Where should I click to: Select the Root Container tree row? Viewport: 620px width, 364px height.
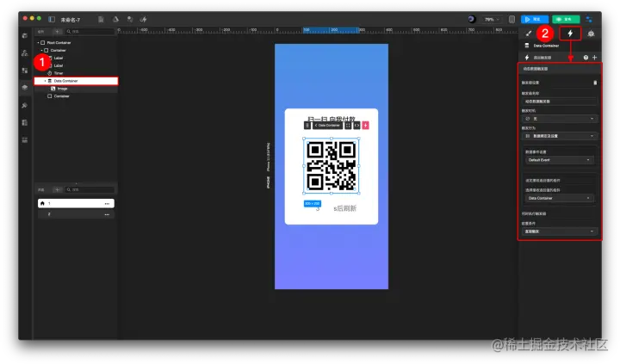pyautogui.click(x=76, y=43)
